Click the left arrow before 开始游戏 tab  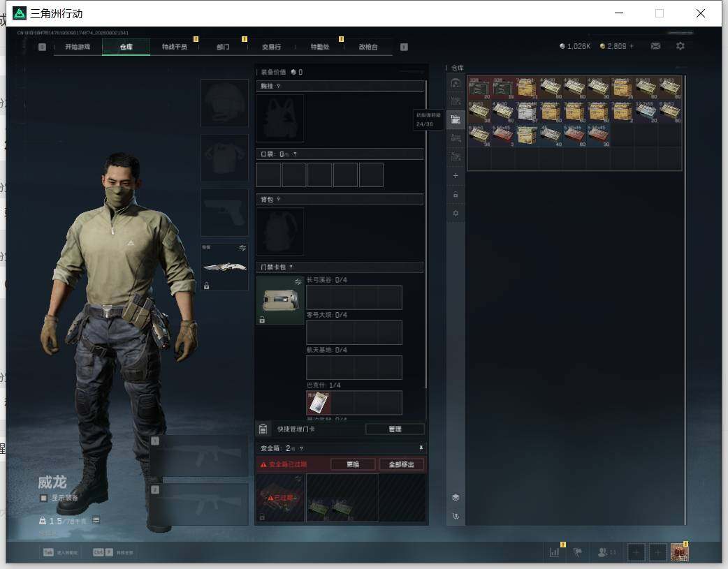42,47
